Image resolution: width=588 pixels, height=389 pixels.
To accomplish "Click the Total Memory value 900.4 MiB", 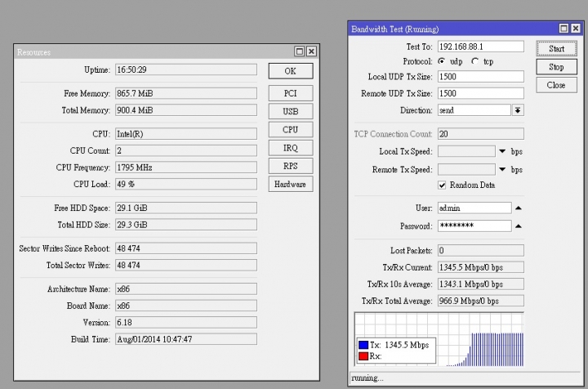I will pyautogui.click(x=186, y=110).
